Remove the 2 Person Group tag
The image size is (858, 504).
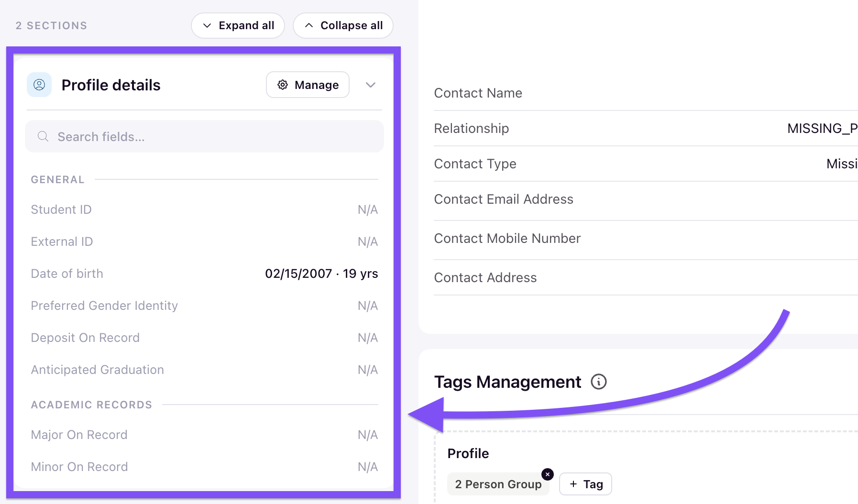point(548,474)
